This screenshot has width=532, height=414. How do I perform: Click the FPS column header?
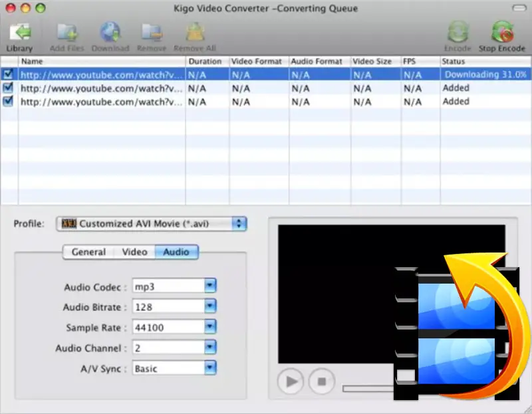(x=421, y=61)
